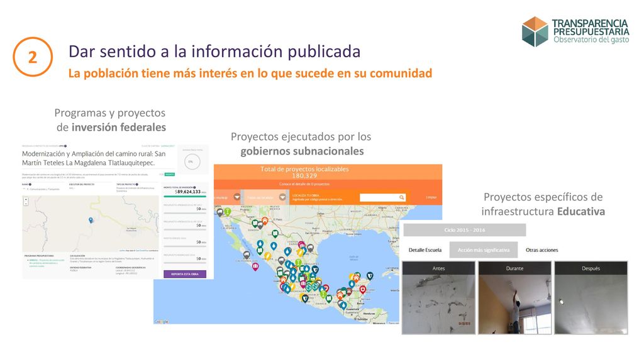Image resolution: width=644 pixels, height=362 pixels.
Task: Click the Google logo on Mexico map
Action: coord(162,321)
